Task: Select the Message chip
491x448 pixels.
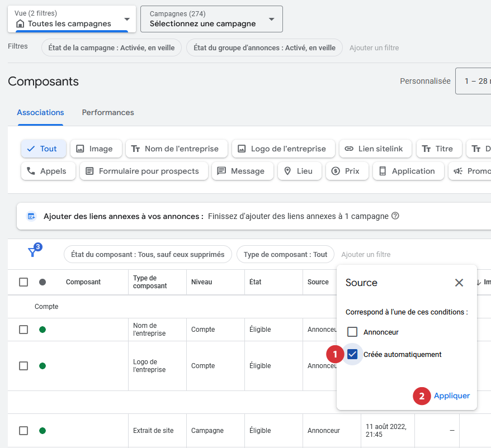Action: tap(243, 171)
